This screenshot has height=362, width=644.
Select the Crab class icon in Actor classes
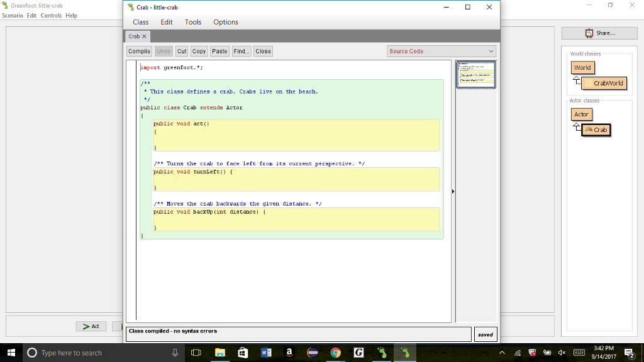(x=596, y=129)
